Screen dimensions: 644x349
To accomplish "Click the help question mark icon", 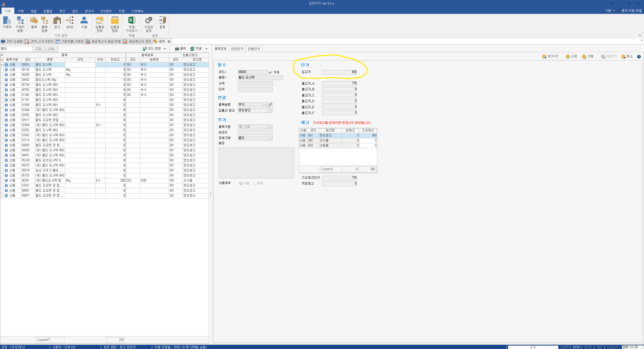I will 639,57.
